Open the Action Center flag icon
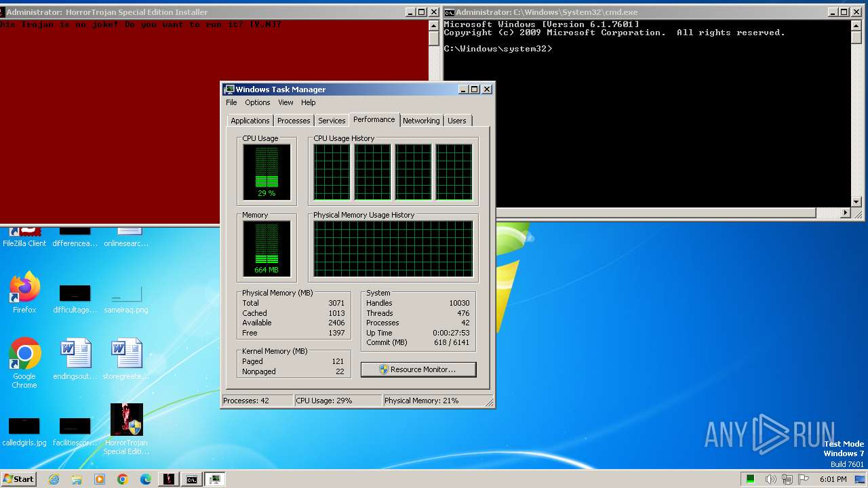 click(x=804, y=479)
